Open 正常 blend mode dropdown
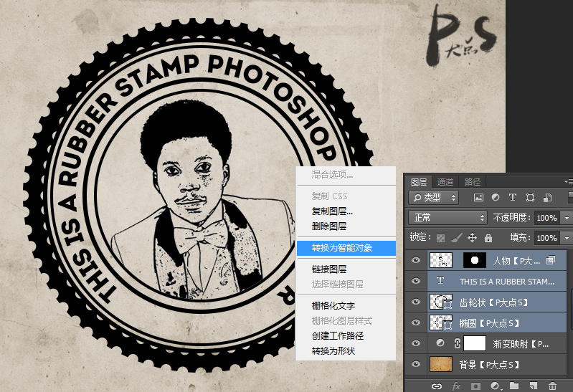 [x=447, y=218]
